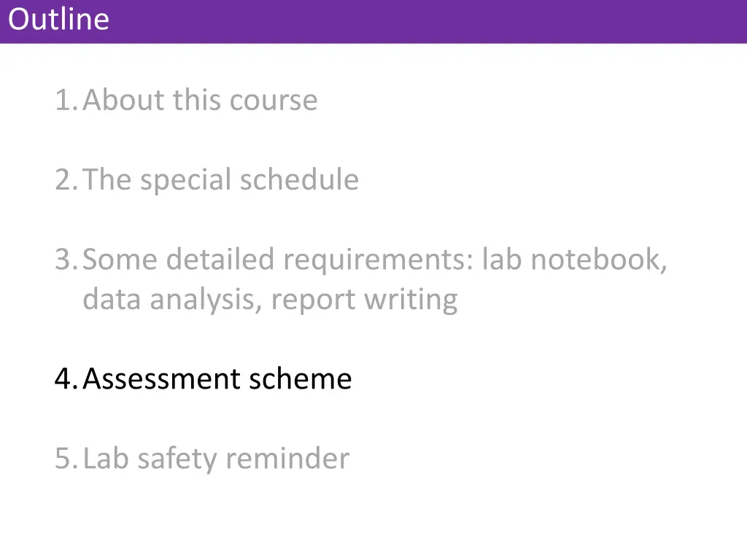Click the word "reminder" in item five
Viewport: 747px width, 560px height.
click(287, 459)
